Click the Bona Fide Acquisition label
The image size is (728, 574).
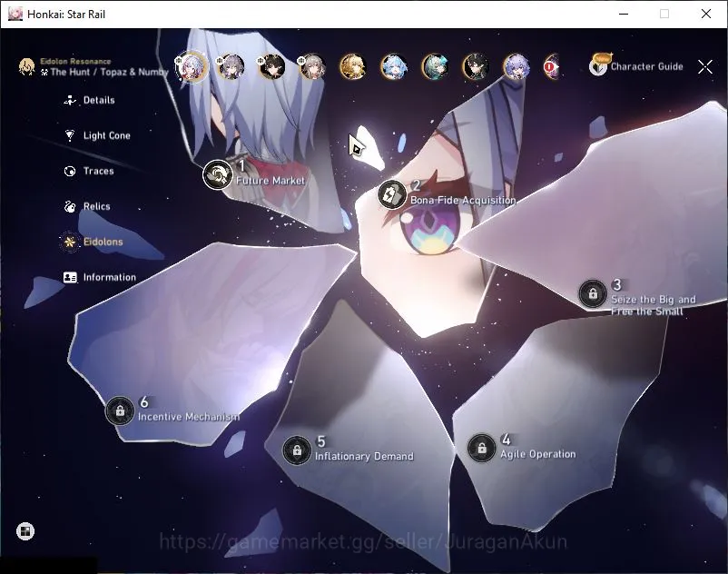[463, 200]
